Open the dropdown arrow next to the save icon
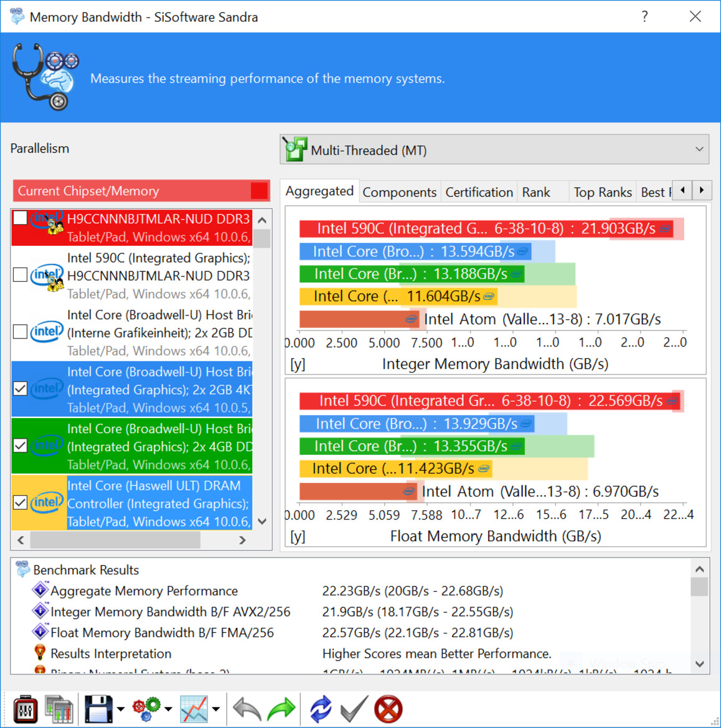This screenshot has height=728, width=721. pyautogui.click(x=121, y=709)
